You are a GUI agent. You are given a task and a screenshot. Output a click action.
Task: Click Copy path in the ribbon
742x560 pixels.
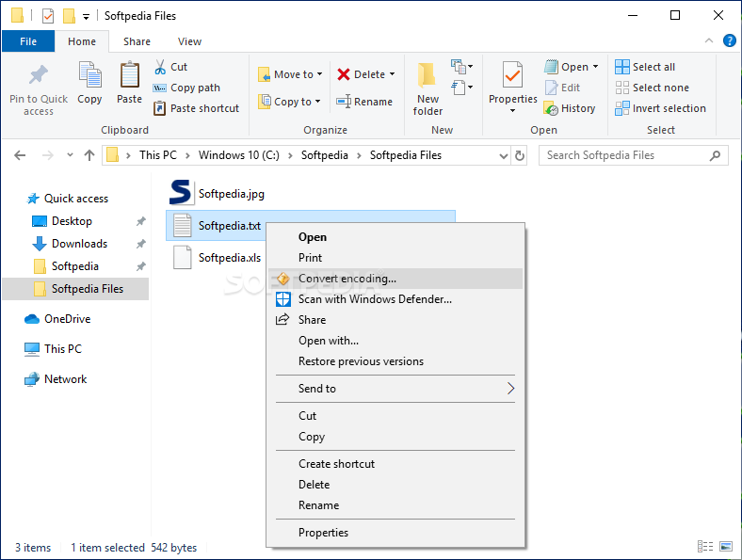[186, 88]
